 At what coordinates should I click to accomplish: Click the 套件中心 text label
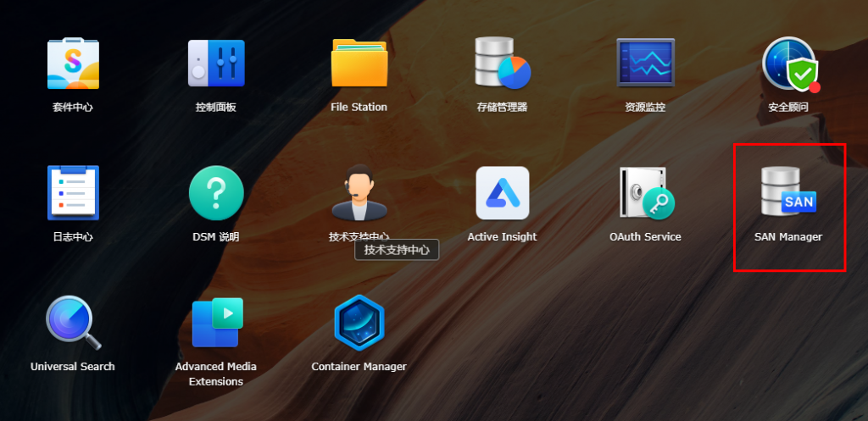tap(73, 108)
